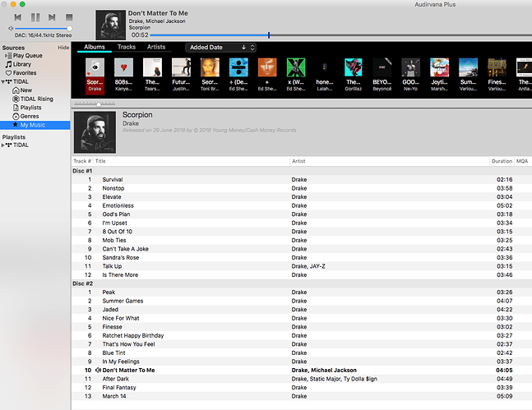Viewport: 532px width, 410px height.
Task: Pause the current playback
Action: click(x=35, y=17)
